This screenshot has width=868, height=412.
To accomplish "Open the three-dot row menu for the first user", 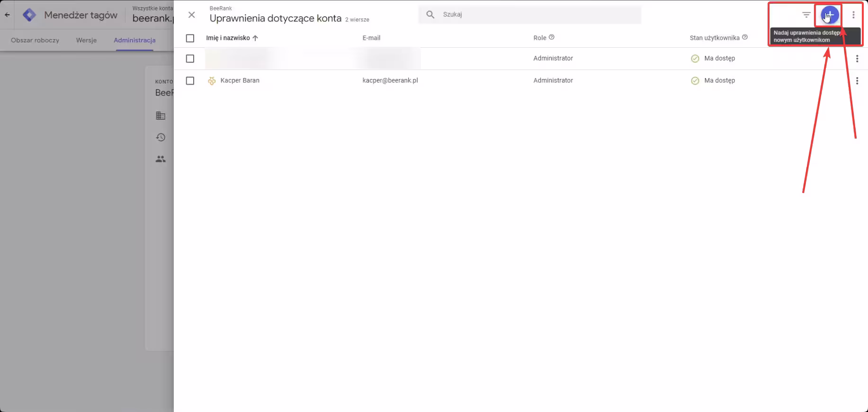I will 857,59.
